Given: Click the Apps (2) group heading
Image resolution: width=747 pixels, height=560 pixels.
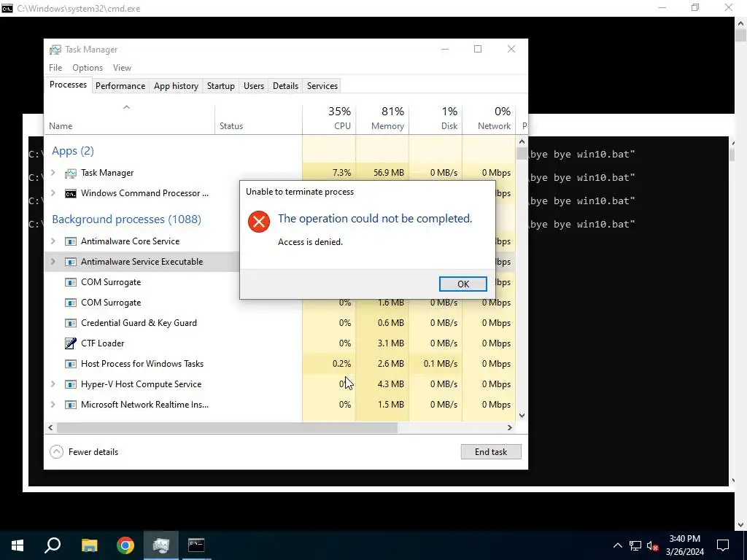Looking at the screenshot, I should coord(73,151).
